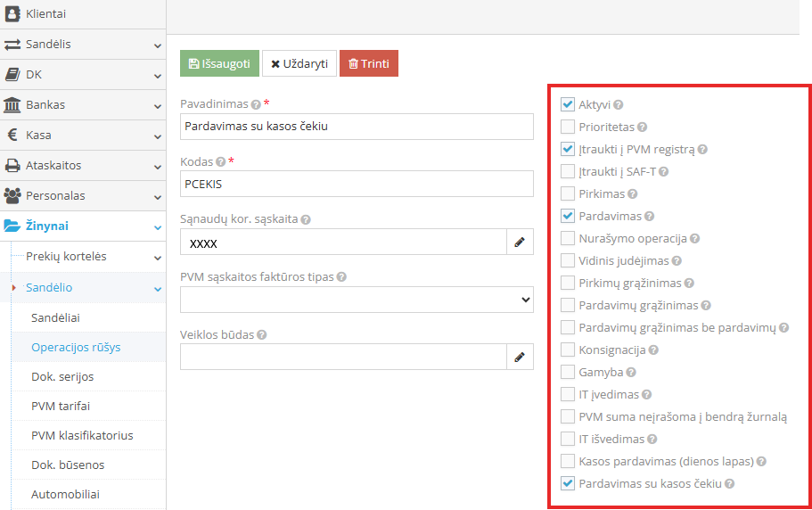
Task: Click the Klientai menu label
Action: 45,14
